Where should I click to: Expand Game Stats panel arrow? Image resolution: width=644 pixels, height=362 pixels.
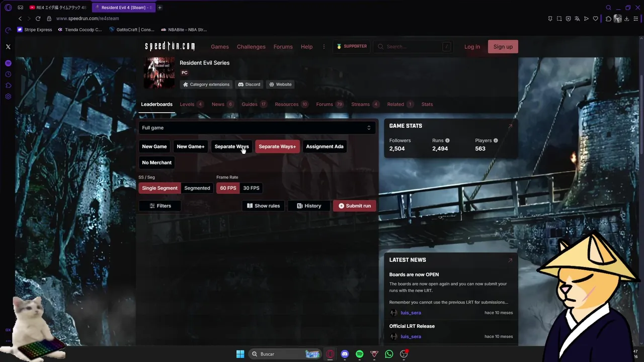(x=510, y=126)
